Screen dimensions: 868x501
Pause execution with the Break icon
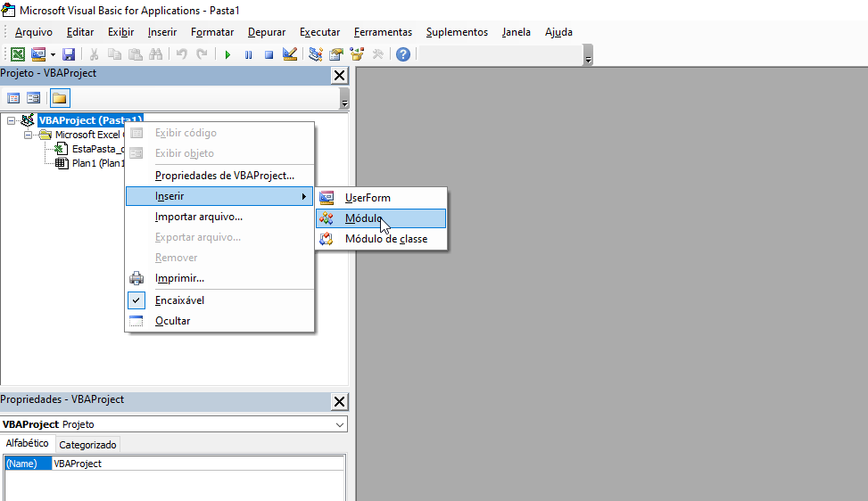(249, 54)
